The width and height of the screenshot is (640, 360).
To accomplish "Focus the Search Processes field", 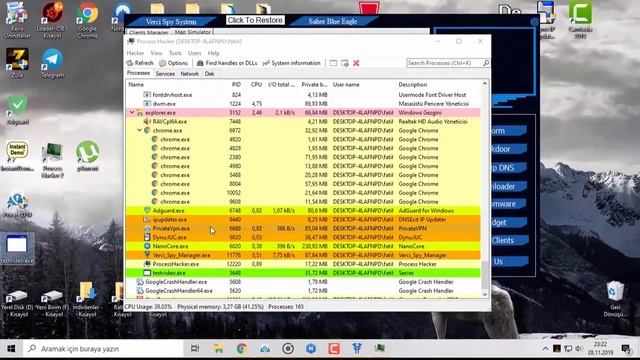I will pos(444,63).
